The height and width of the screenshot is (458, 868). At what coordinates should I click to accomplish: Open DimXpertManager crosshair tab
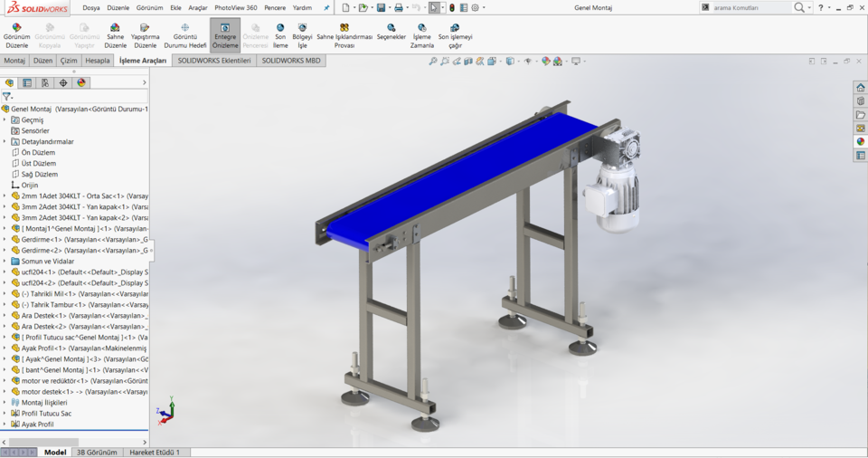pyautogui.click(x=63, y=82)
